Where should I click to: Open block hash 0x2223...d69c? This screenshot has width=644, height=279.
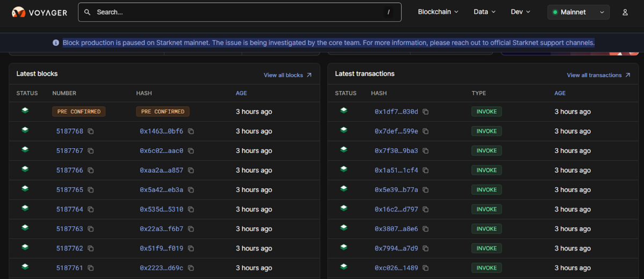point(162,268)
